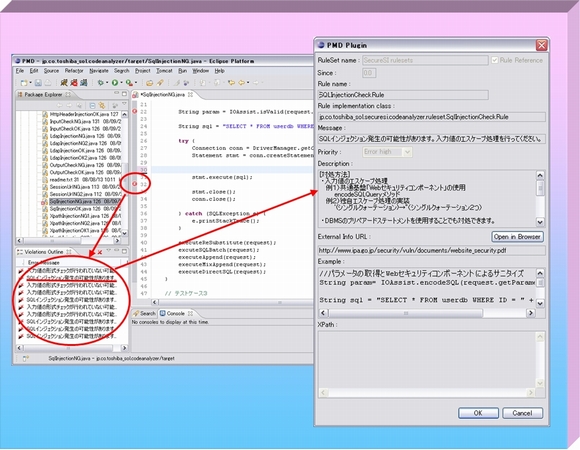Switch to the Console tab
This screenshot has width=580, height=450.
[x=176, y=314]
